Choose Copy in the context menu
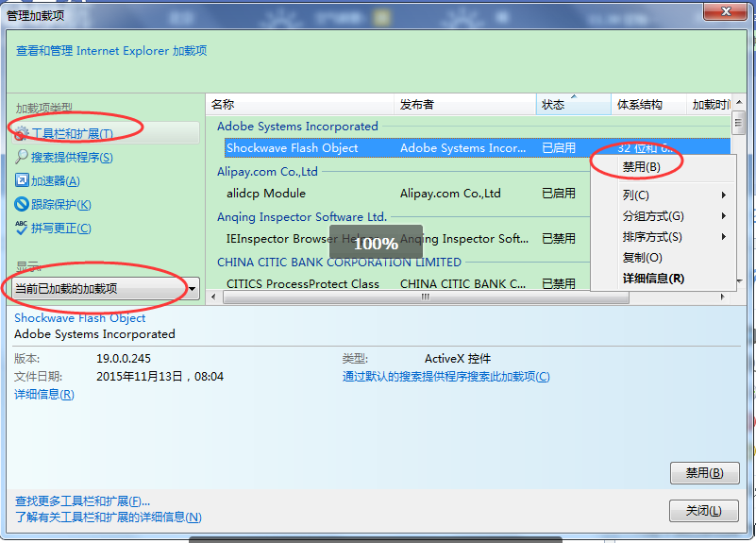Image resolution: width=756 pixels, height=543 pixels. 642,258
